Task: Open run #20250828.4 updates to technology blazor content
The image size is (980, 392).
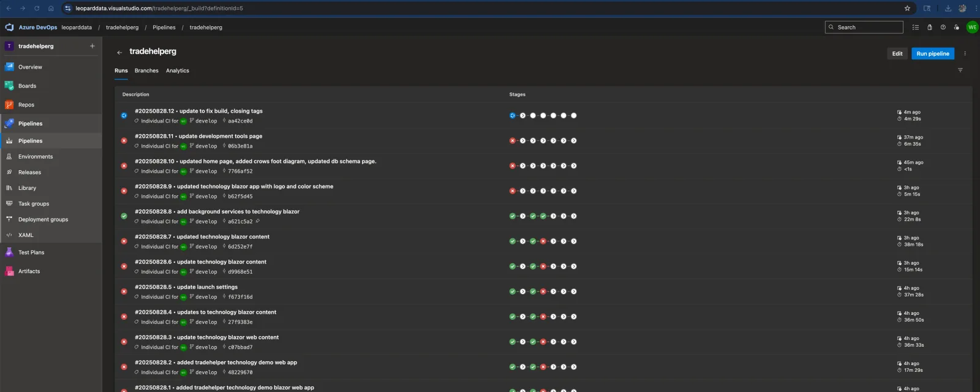Action: [x=205, y=312]
